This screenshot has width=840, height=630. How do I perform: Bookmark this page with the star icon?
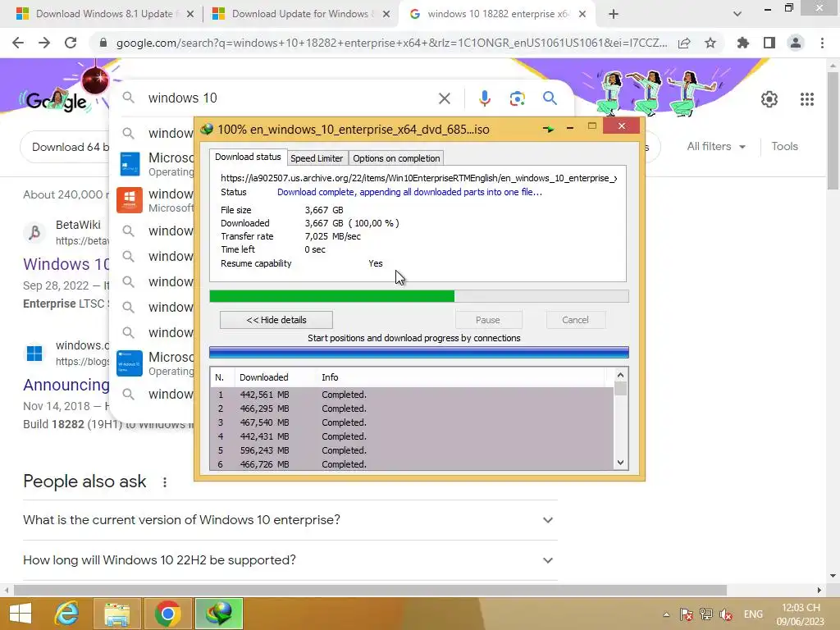tap(710, 43)
